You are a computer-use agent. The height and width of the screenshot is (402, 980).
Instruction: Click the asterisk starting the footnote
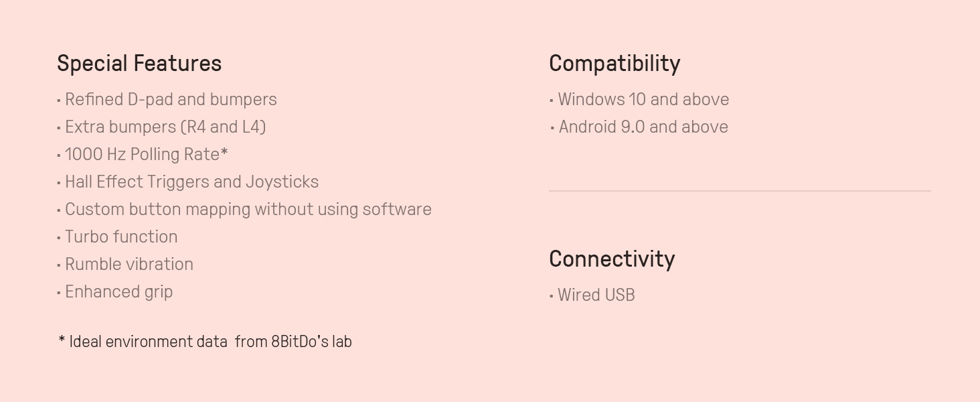(x=62, y=340)
